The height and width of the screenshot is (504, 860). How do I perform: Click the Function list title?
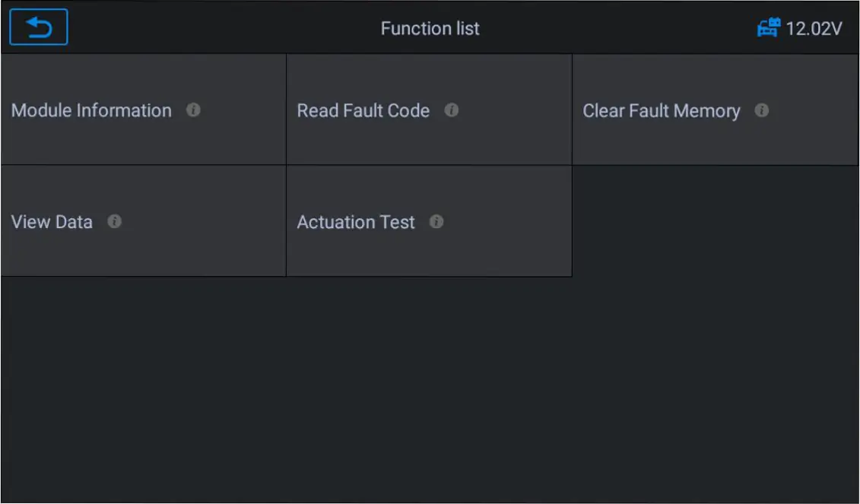430,29
